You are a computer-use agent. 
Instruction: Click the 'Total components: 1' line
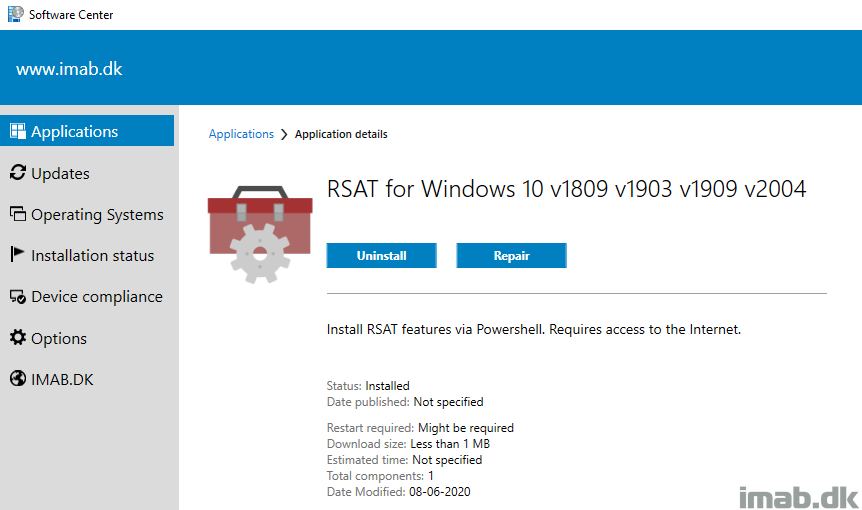pyautogui.click(x=380, y=475)
